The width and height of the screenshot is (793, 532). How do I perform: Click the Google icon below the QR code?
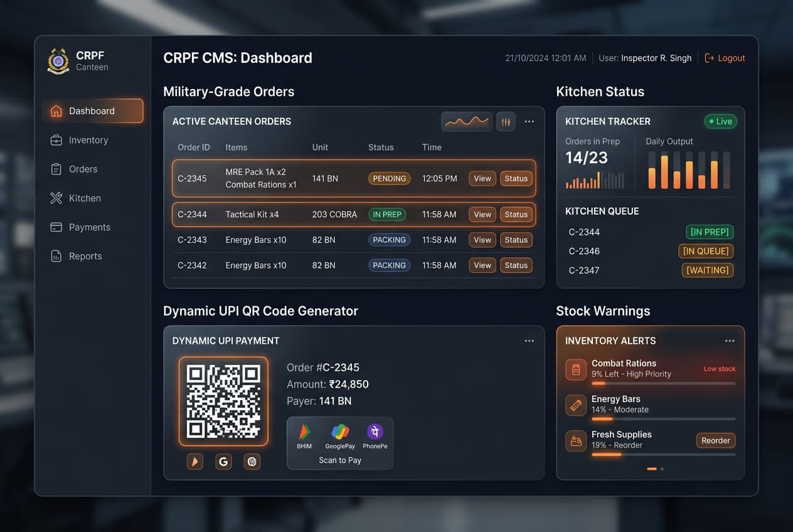(x=223, y=462)
